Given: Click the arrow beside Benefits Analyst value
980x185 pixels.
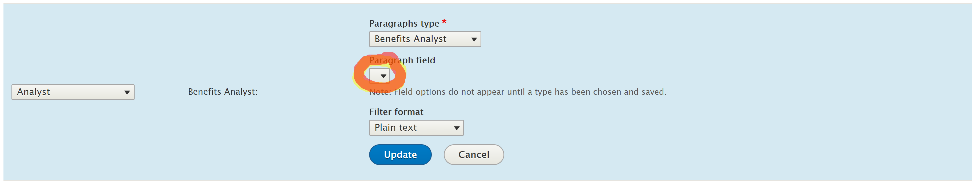Looking at the screenshot, I should (x=474, y=39).
